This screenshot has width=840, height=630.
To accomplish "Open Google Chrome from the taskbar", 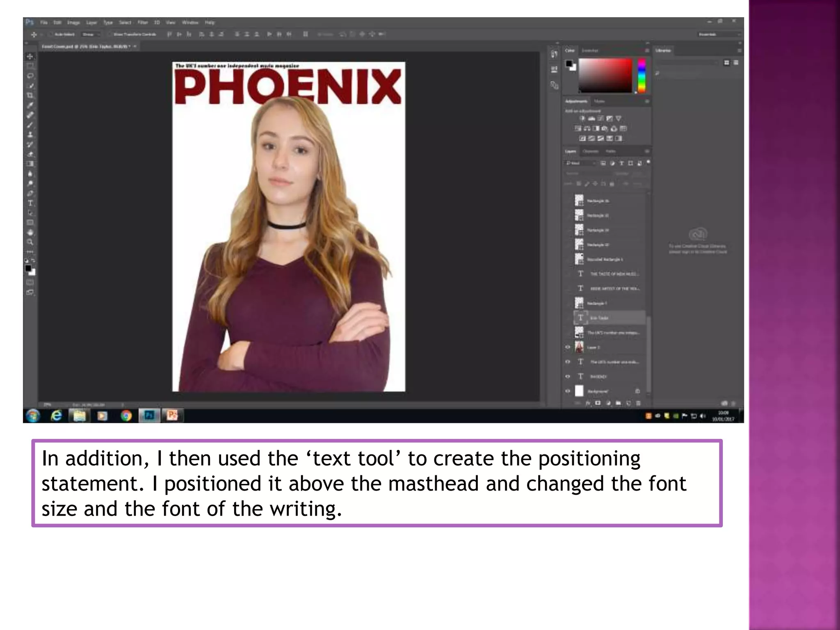I will (126, 416).
